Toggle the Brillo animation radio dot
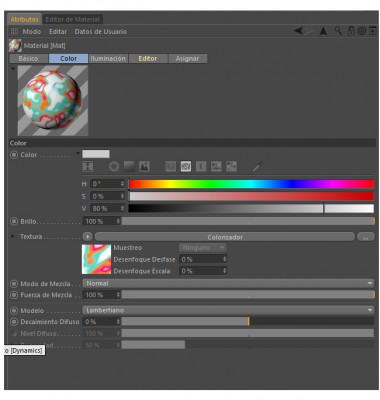 point(14,221)
